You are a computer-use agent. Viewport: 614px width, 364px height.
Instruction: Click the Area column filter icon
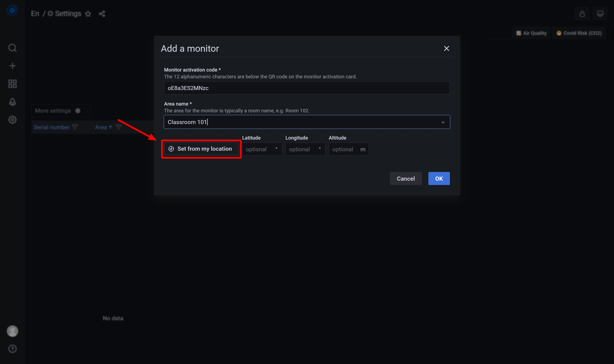[x=118, y=127]
